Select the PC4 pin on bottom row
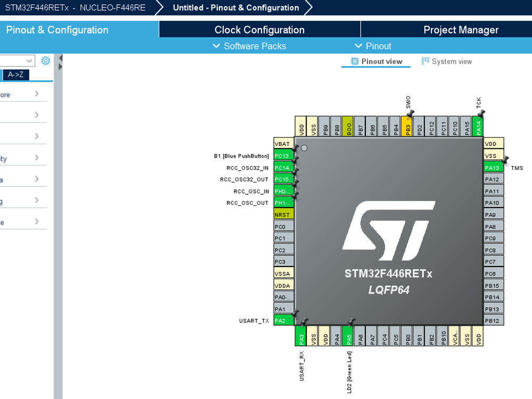This screenshot has height=399, width=532. click(383, 336)
